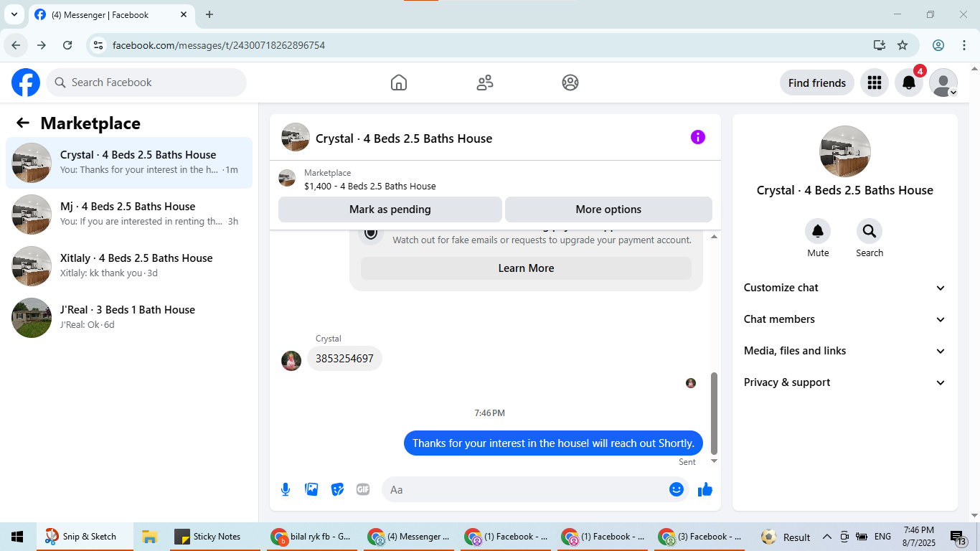Show hidden system tray icons chevron
The image size is (980, 551).
pos(826,537)
